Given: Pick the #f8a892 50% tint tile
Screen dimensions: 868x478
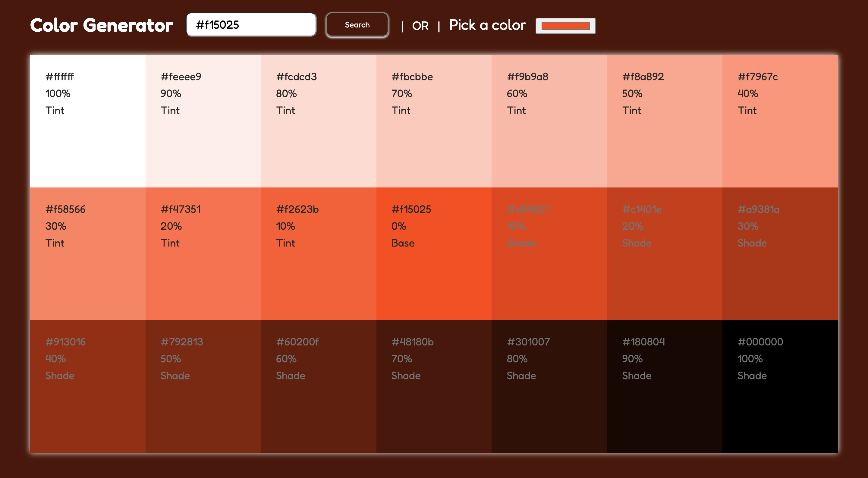Looking at the screenshot, I should [x=665, y=121].
